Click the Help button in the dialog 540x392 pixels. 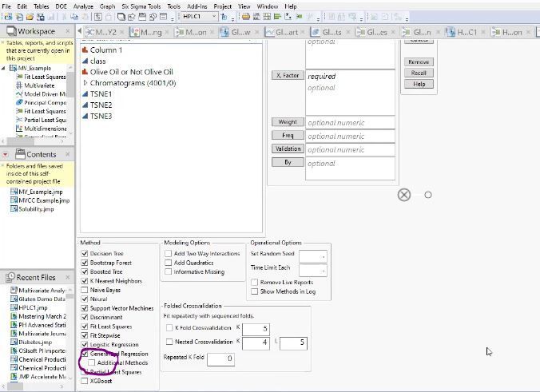click(x=419, y=84)
